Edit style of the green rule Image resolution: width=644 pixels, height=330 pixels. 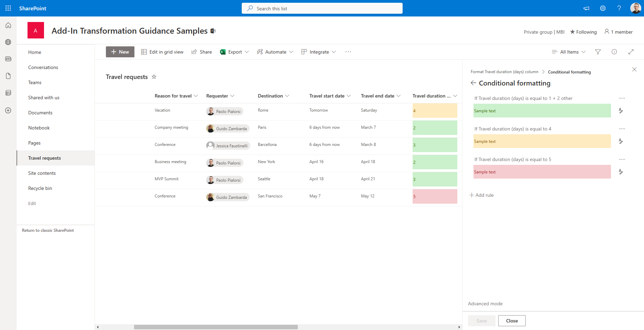(621, 111)
